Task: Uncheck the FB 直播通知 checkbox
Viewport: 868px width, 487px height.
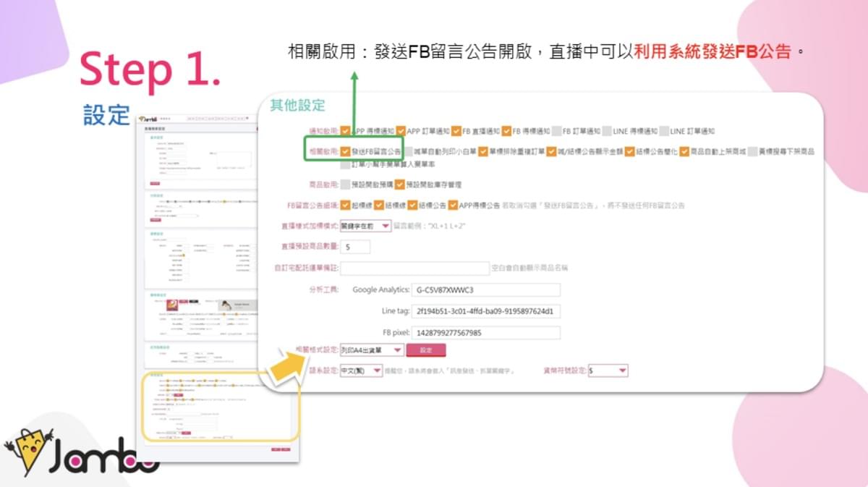Action: pyautogui.click(x=456, y=131)
